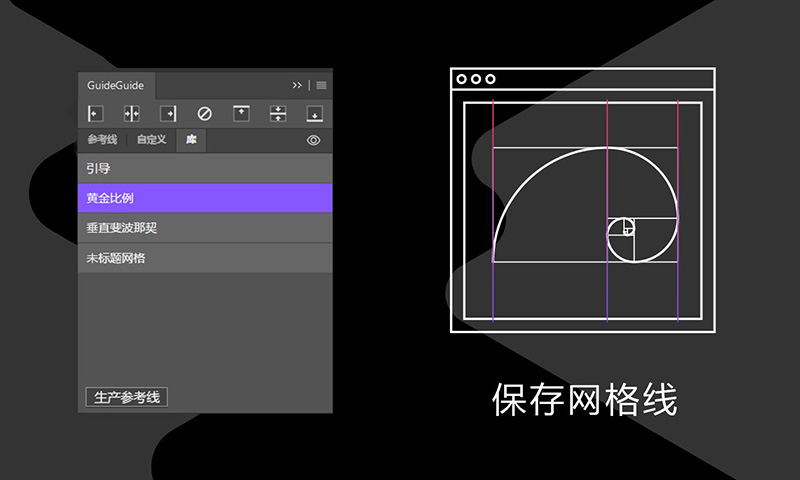Screen dimensions: 800x480
Task: Add vertical midpoint guide icon
Action: click(x=132, y=113)
